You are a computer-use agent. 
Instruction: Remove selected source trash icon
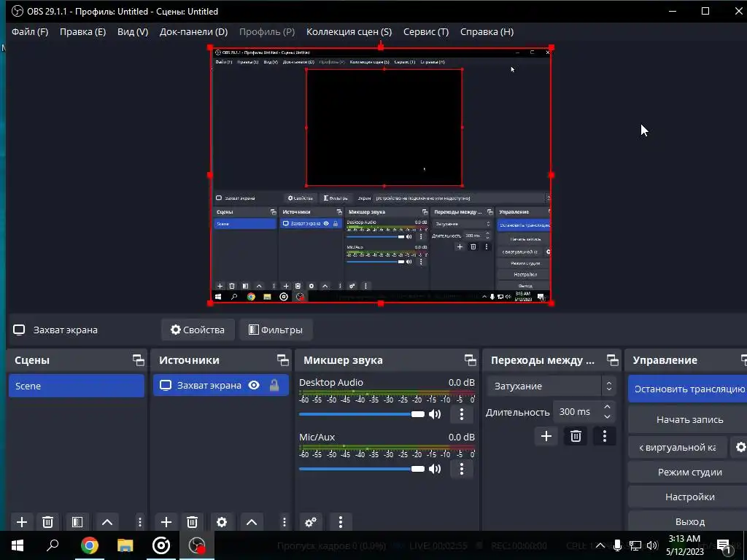192,522
